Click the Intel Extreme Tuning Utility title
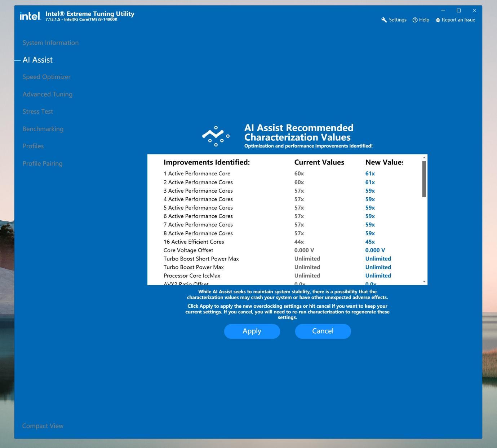This screenshot has height=448, width=497. click(90, 14)
